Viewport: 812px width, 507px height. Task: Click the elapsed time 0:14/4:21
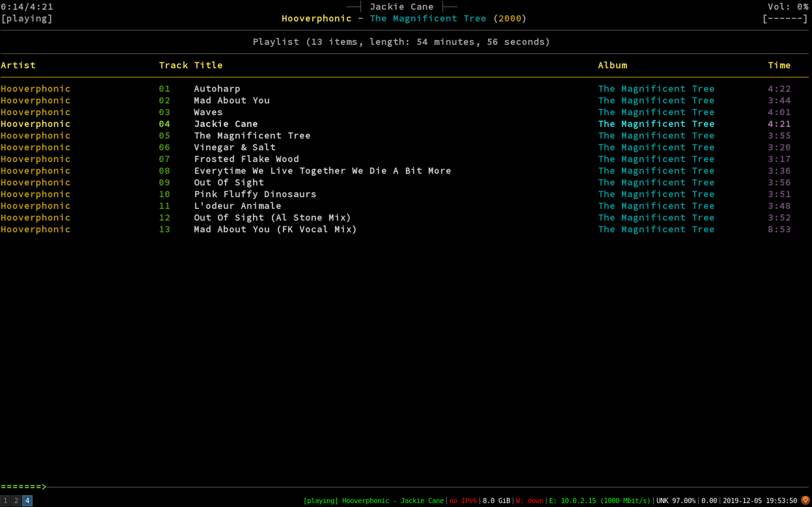click(x=27, y=7)
